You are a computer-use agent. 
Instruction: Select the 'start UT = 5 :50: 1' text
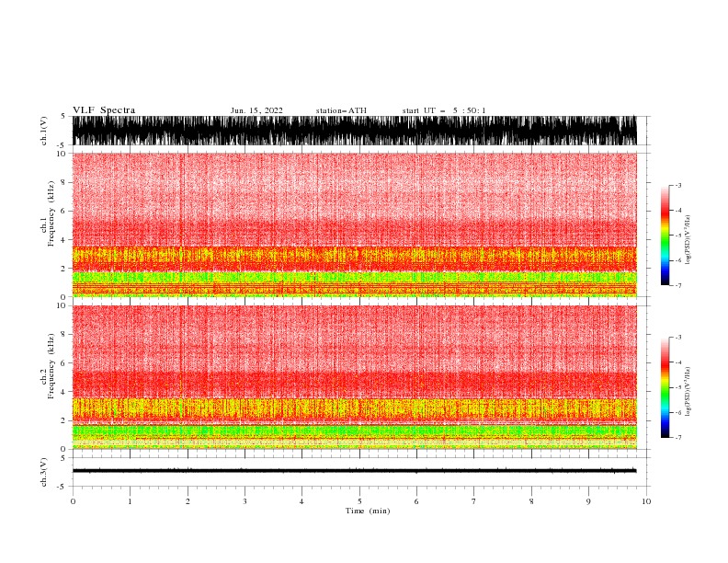tap(444, 110)
